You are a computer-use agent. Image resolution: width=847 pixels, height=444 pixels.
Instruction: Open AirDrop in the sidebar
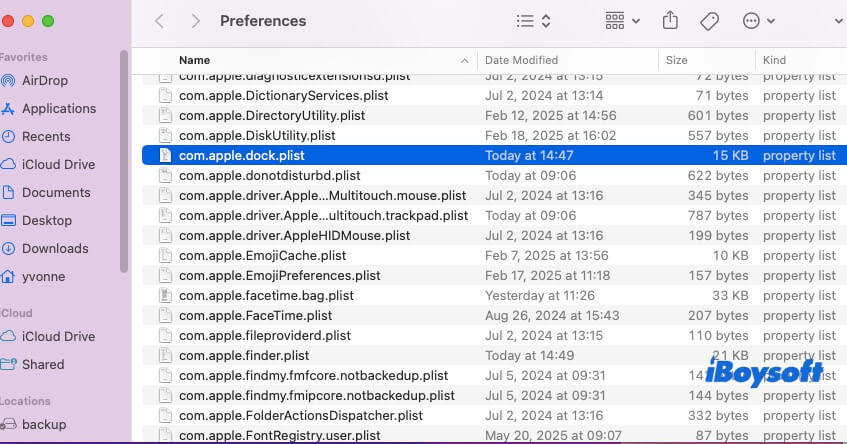[45, 80]
